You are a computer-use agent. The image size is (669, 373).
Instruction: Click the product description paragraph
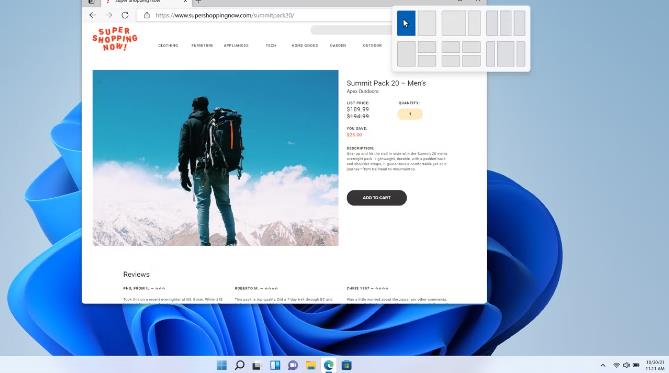click(x=397, y=161)
